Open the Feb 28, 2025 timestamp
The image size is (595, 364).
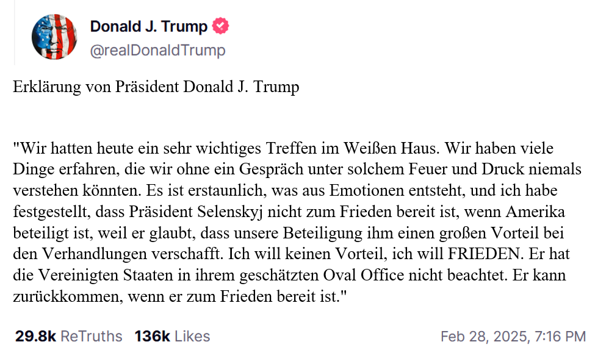tap(484, 337)
